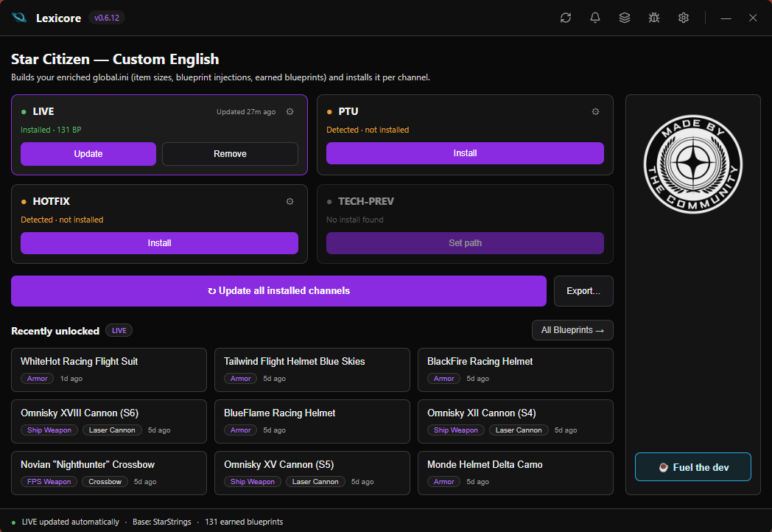The image size is (772, 532).
Task: Set path for TECH-PREV channel
Action: [x=465, y=243]
